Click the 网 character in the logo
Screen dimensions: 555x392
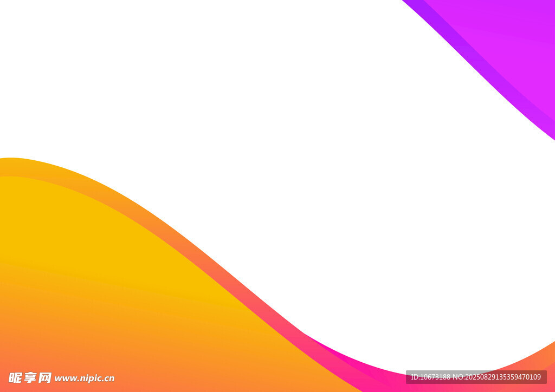(45, 377)
